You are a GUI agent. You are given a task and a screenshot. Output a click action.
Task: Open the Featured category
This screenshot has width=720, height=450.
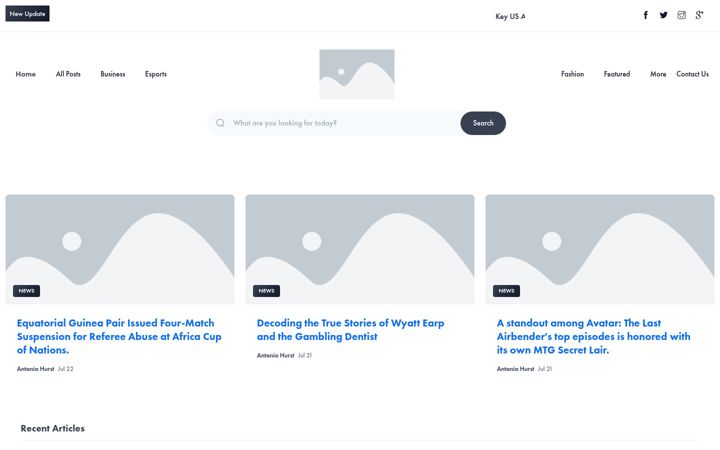tap(617, 74)
